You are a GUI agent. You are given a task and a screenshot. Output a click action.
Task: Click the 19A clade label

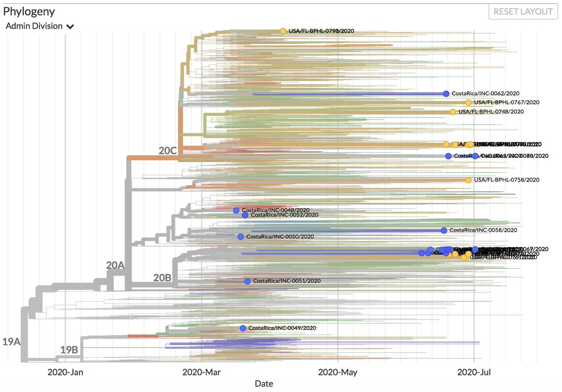tap(11, 342)
